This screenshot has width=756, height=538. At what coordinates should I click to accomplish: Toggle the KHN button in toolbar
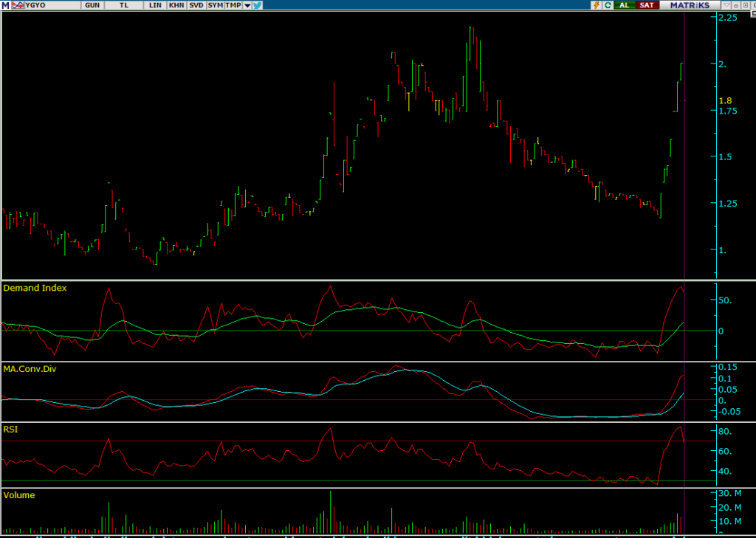[176, 5]
